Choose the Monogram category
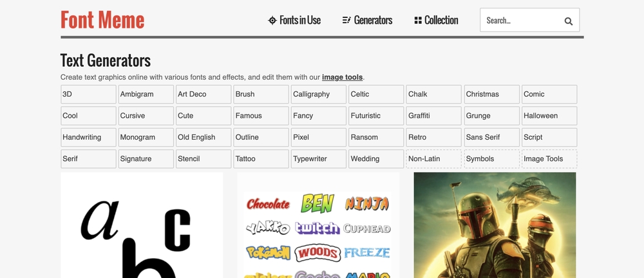This screenshot has width=644, height=278. pos(146,137)
